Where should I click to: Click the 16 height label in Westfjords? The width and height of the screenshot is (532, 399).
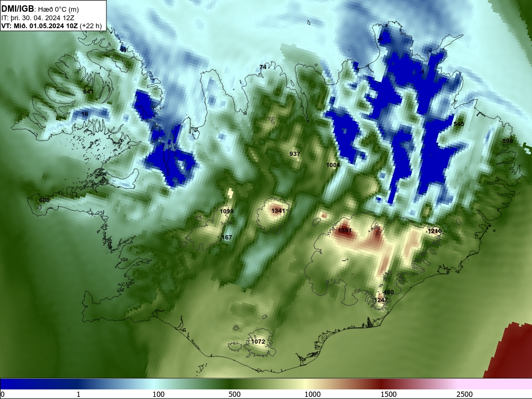(85, 114)
